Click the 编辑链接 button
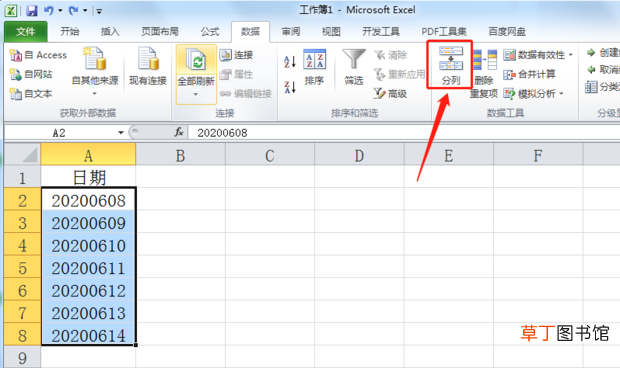The height and width of the screenshot is (368, 620). 246,94
